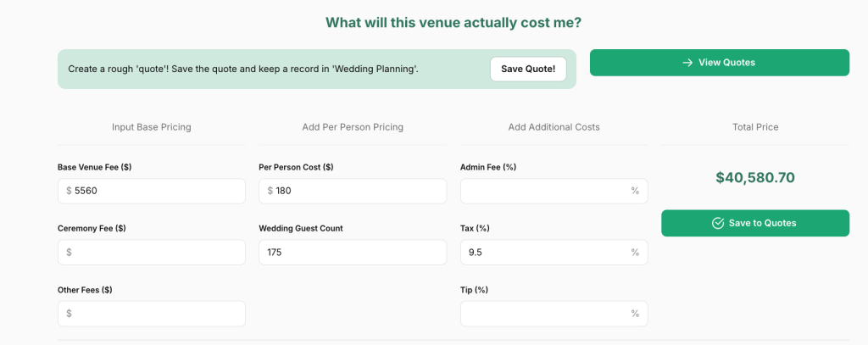
Task: Click the Tax percentage input
Action: (x=542, y=253)
